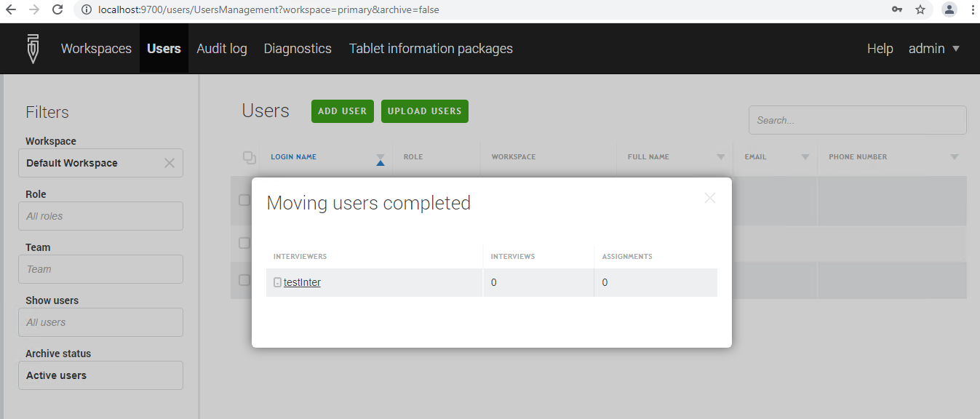Open the browser profile avatar icon
Viewport: 980px width, 419px height.
949,9
